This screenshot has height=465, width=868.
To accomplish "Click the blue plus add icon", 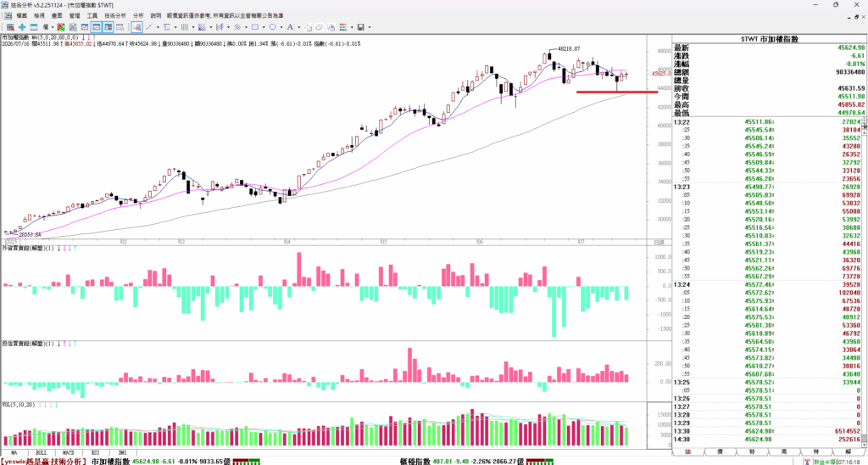I will [x=21, y=26].
